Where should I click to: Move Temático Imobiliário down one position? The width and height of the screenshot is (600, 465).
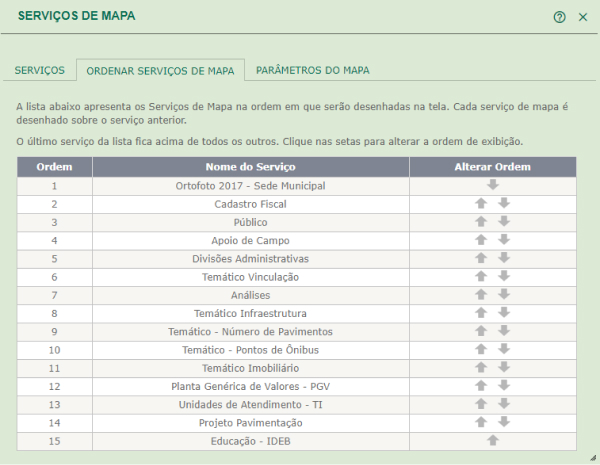point(504,367)
